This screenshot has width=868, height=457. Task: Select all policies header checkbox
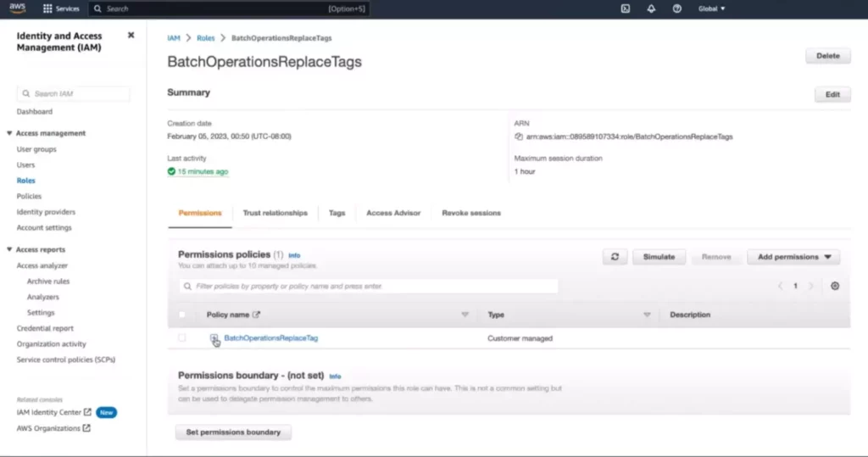coord(182,315)
